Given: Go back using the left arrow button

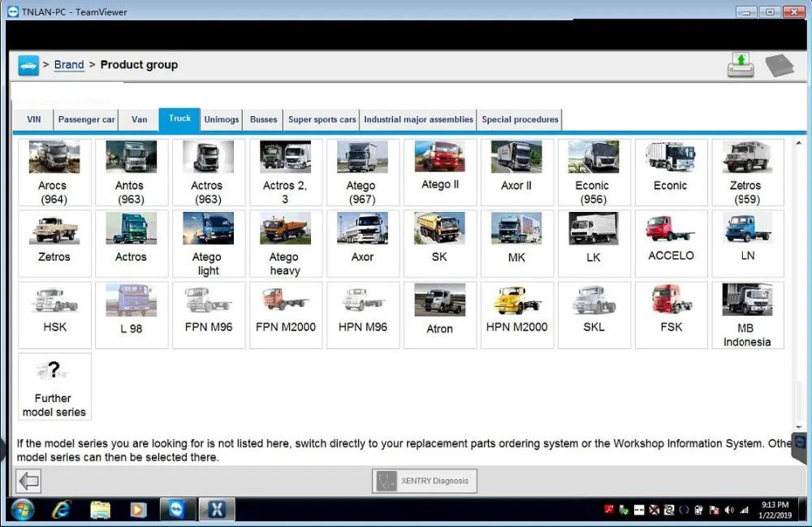Looking at the screenshot, I should [x=28, y=482].
